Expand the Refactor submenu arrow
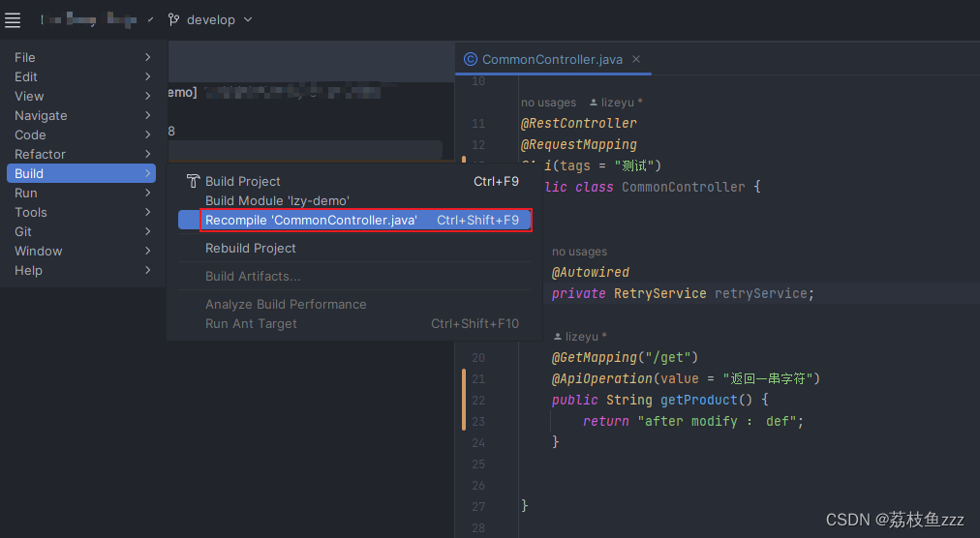Screen dimensions: 980x538 click(x=147, y=155)
